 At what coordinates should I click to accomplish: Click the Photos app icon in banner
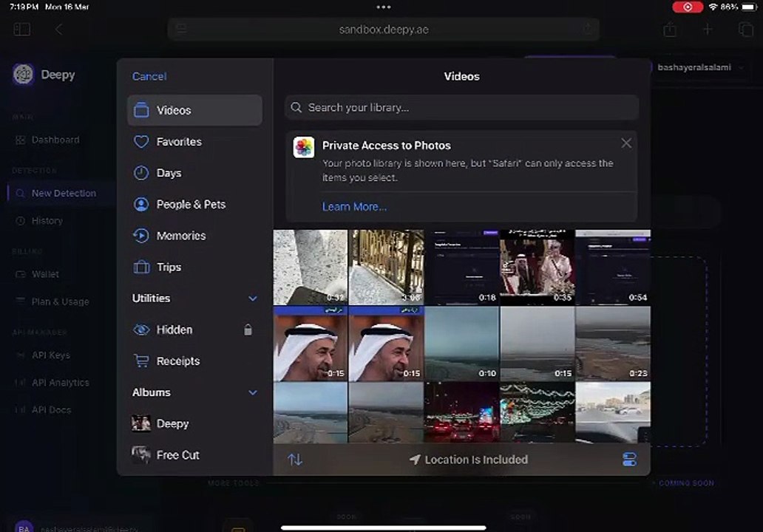coord(304,147)
